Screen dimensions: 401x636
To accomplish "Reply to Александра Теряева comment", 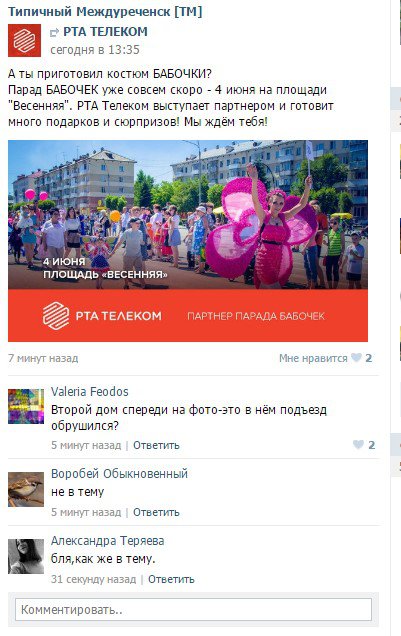I will 171,579.
